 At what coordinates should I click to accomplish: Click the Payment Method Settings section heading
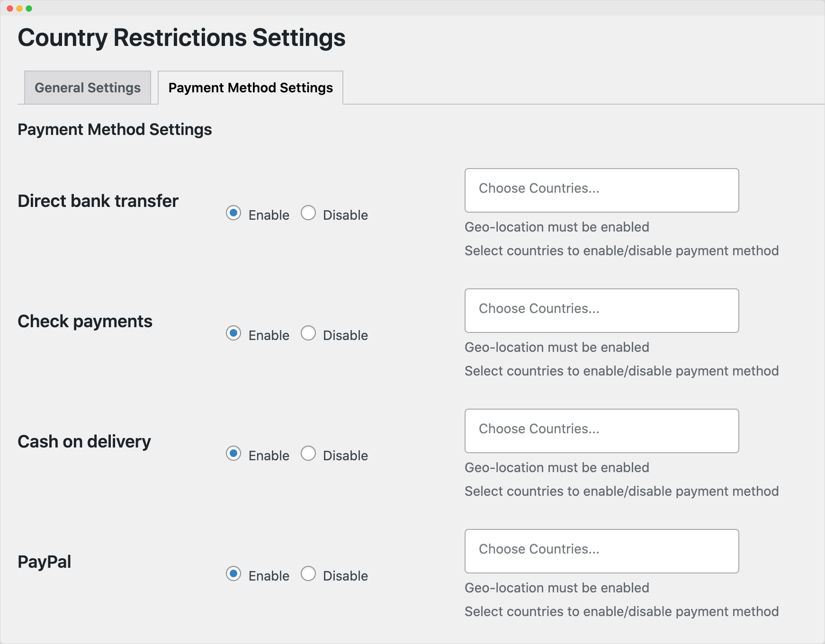coord(115,129)
